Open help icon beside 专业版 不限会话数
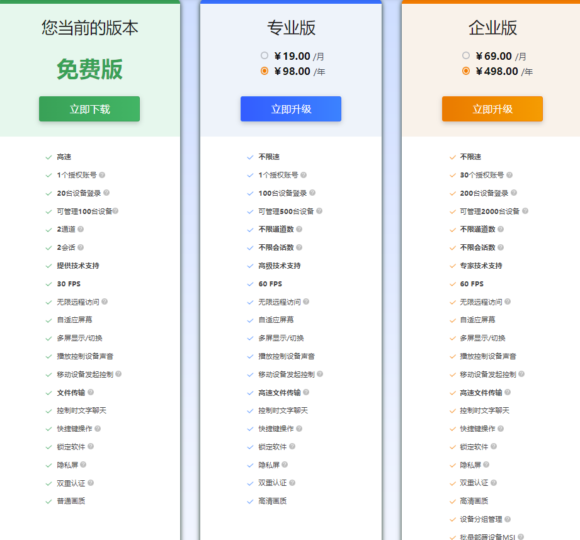 tap(299, 247)
